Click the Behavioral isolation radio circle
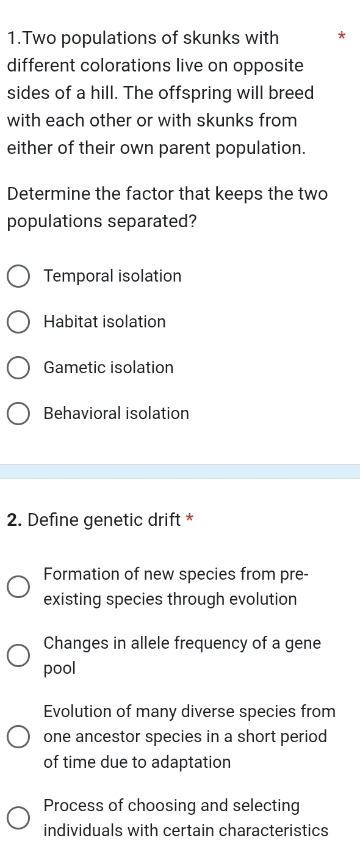 18,414
